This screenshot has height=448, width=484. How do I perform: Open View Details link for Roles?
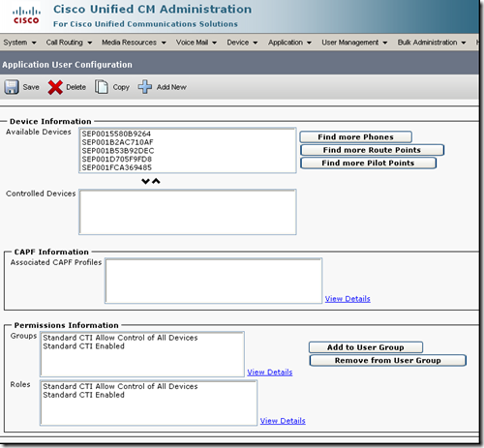click(x=283, y=421)
